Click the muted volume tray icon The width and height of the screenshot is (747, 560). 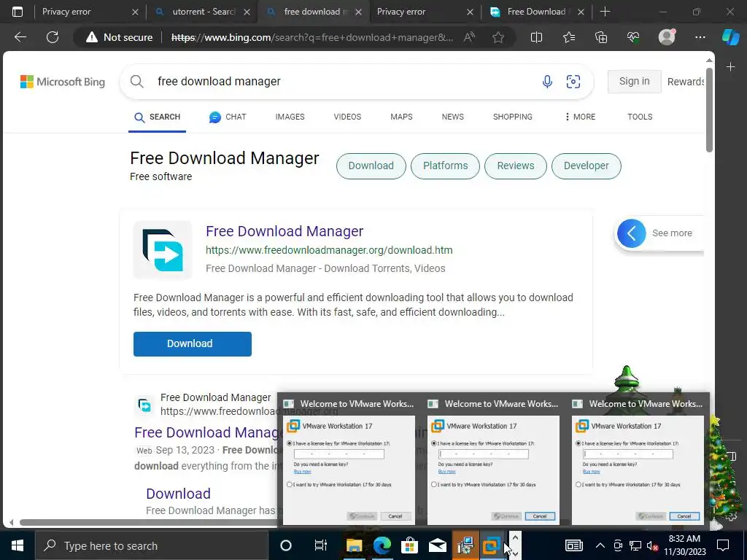(x=652, y=545)
